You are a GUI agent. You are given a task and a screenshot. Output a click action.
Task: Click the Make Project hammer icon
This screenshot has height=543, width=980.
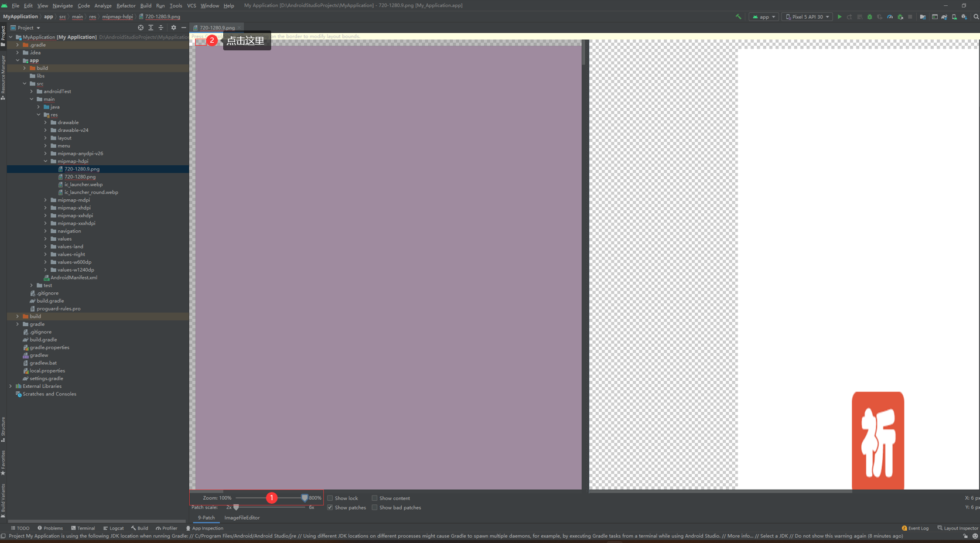pos(738,17)
